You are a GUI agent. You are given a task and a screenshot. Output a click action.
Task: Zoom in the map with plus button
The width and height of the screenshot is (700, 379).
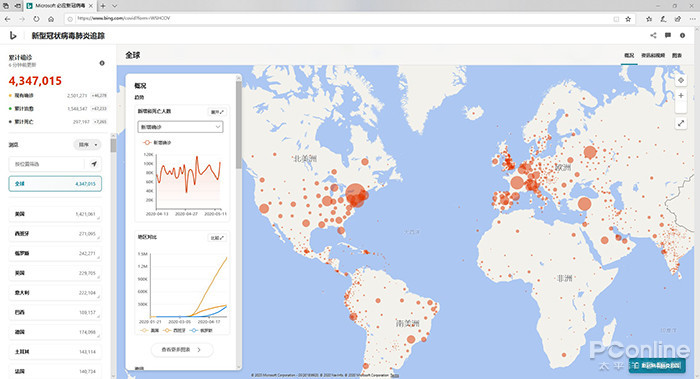(x=681, y=96)
